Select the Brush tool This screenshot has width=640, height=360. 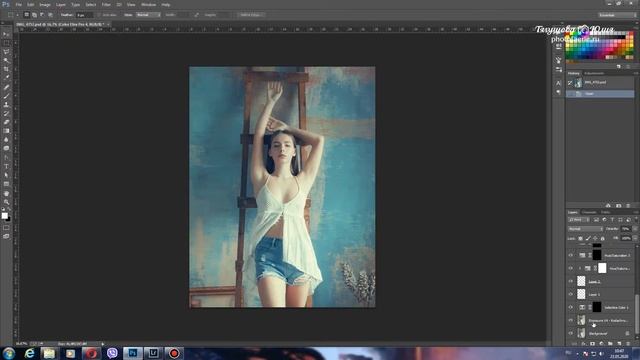[6, 96]
